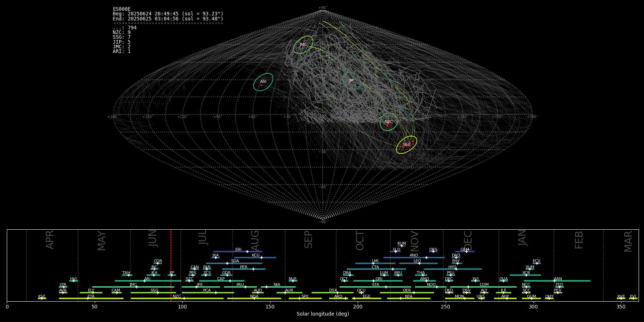
Task: Click the HYD shower label in timeline
Action: coord(452,267)
